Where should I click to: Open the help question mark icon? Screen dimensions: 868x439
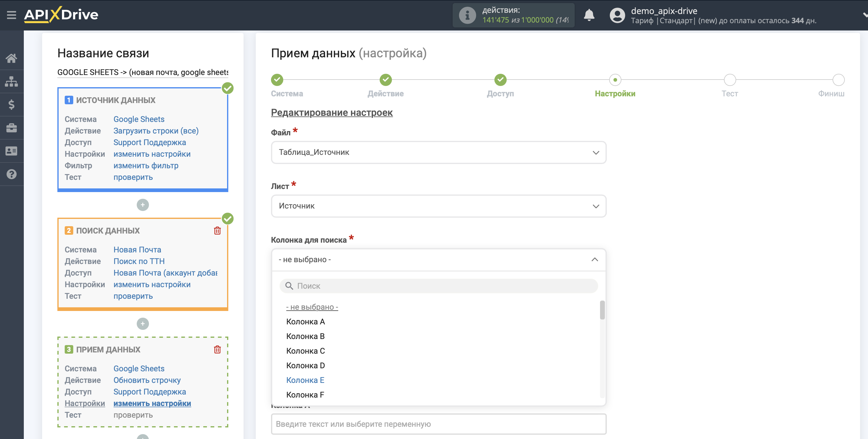[x=12, y=174]
